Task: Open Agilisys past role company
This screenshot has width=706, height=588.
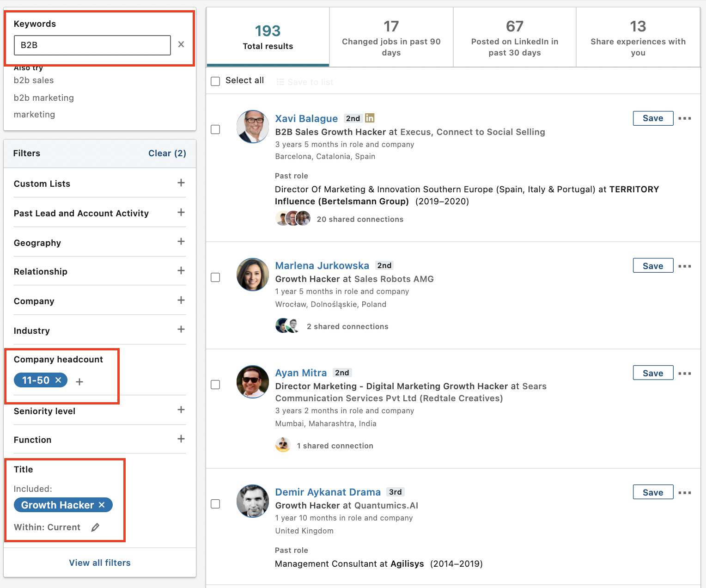Action: click(407, 564)
